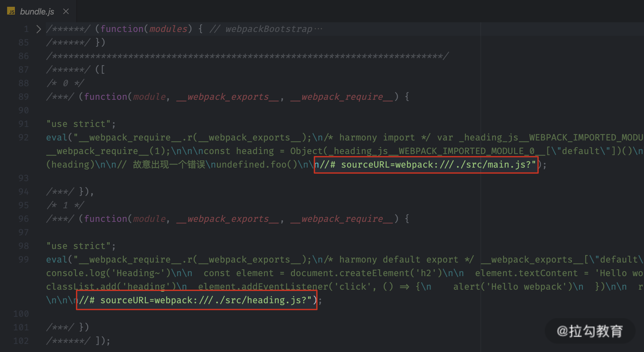Click the JS file icon on bundle.js tab
The width and height of the screenshot is (644, 352).
point(11,11)
